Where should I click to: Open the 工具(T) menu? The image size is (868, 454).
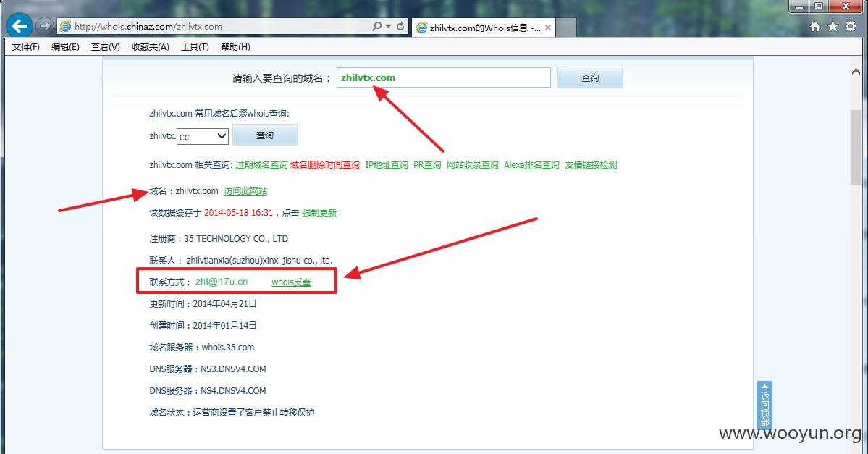pos(195,47)
